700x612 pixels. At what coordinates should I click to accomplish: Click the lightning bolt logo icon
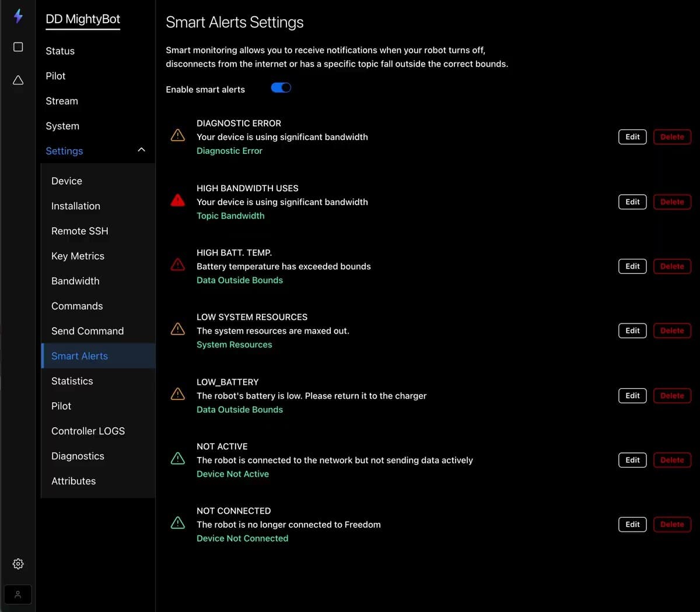coord(18,16)
